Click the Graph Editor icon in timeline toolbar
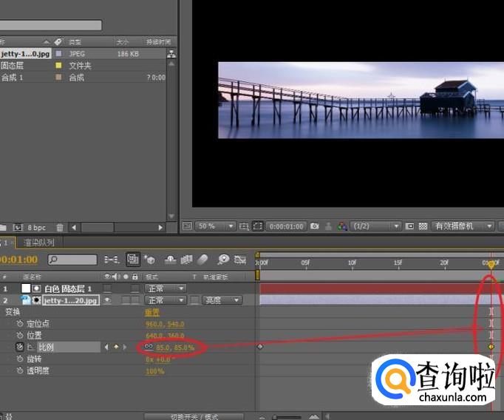Screen dimensions: 504x420 [x=239, y=260]
